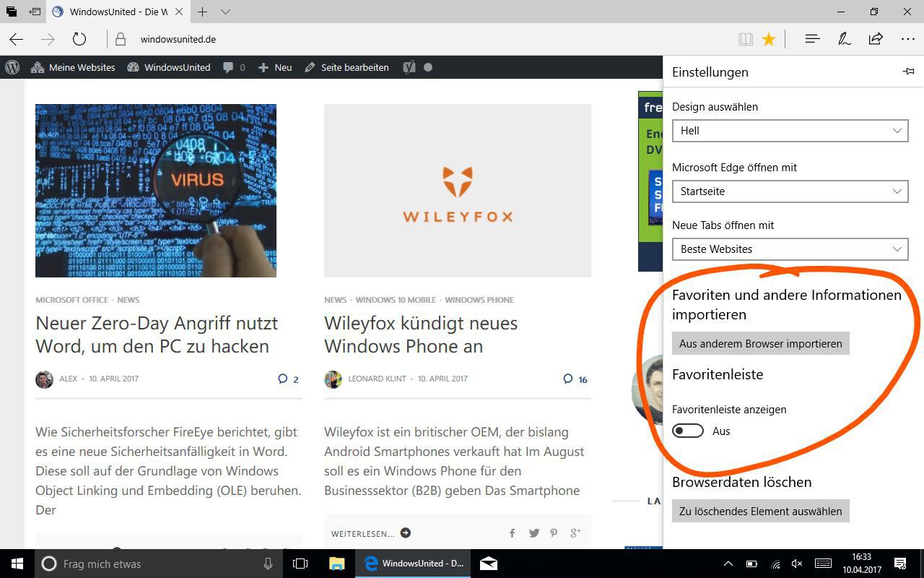Open the WINDOWS PHONE category link
Viewport: 924px width, 578px height.
[479, 300]
